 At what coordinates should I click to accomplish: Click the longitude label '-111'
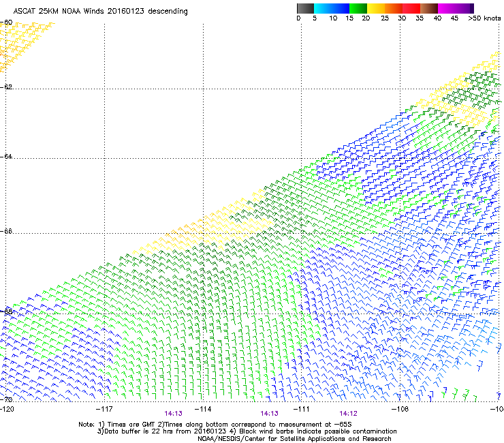click(302, 409)
